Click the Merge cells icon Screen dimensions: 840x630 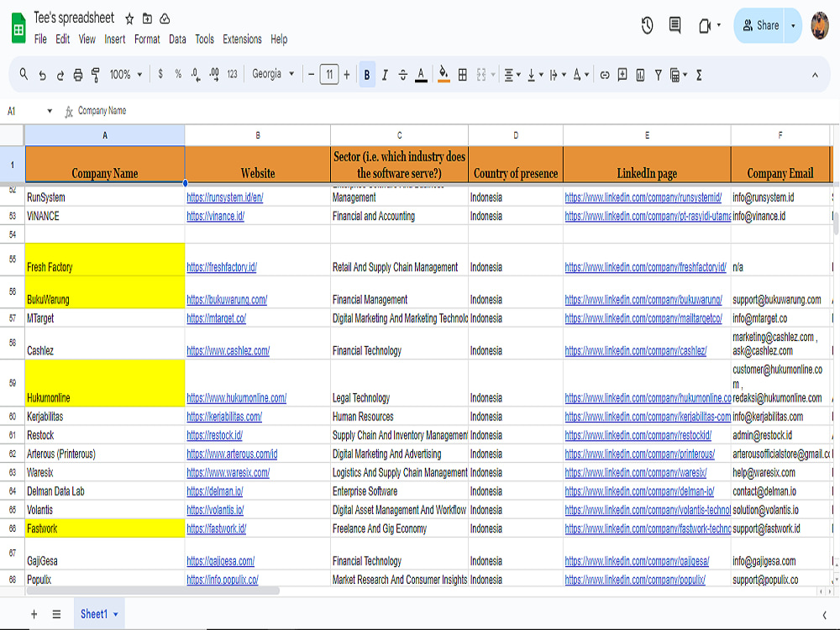tap(481, 75)
